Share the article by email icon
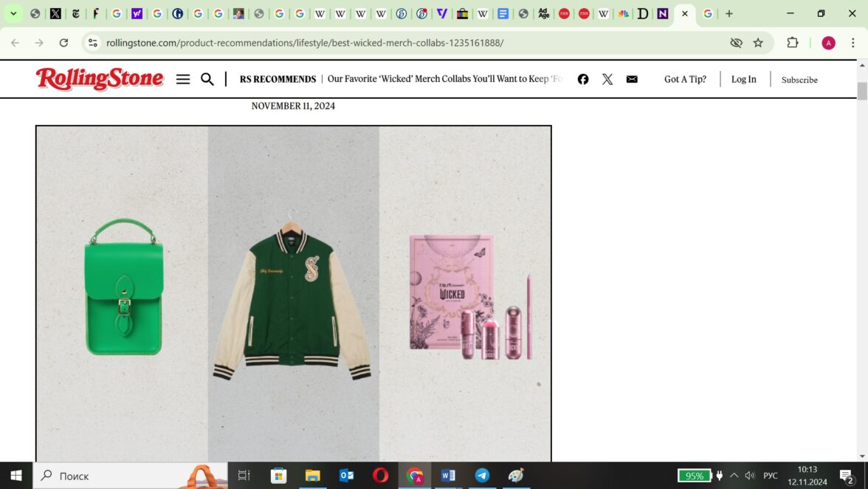 pos(632,79)
